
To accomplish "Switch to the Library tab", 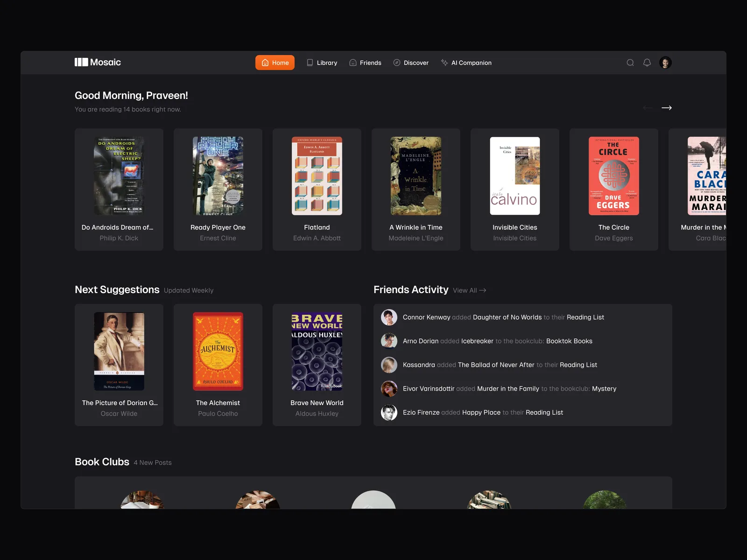I will tap(322, 63).
